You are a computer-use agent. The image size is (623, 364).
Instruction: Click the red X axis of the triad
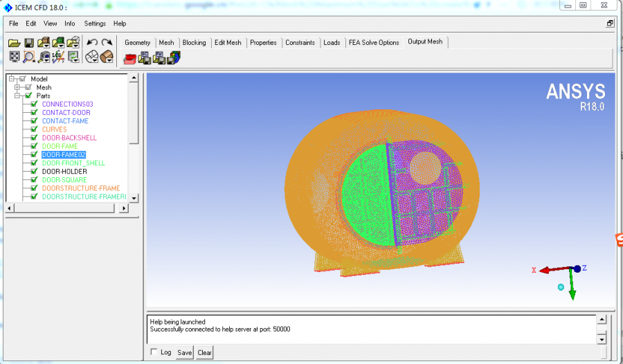pos(550,270)
